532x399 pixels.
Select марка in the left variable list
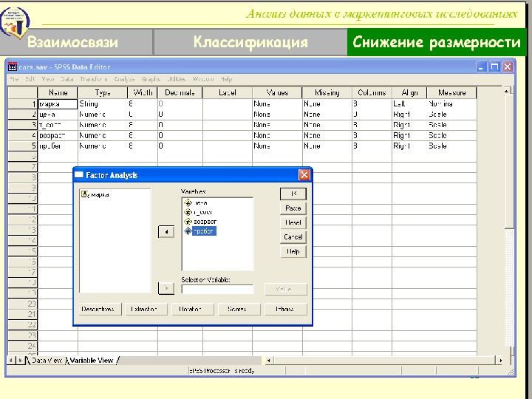point(100,194)
